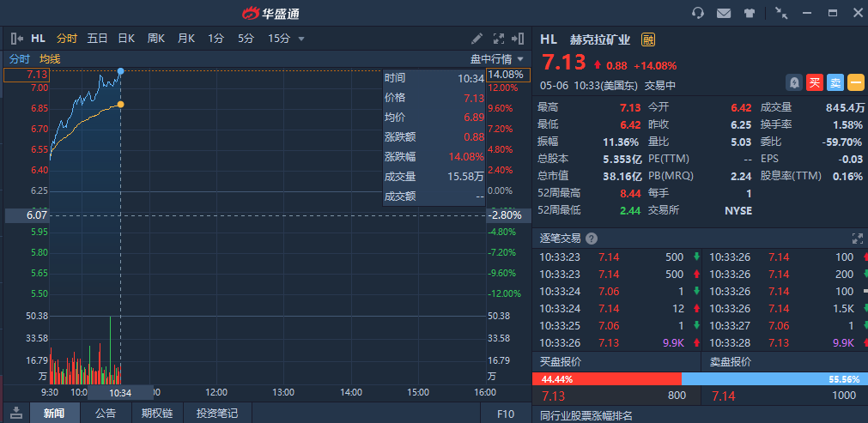
Task: Toggle the 分时 line indicator label
Action: 19,58
